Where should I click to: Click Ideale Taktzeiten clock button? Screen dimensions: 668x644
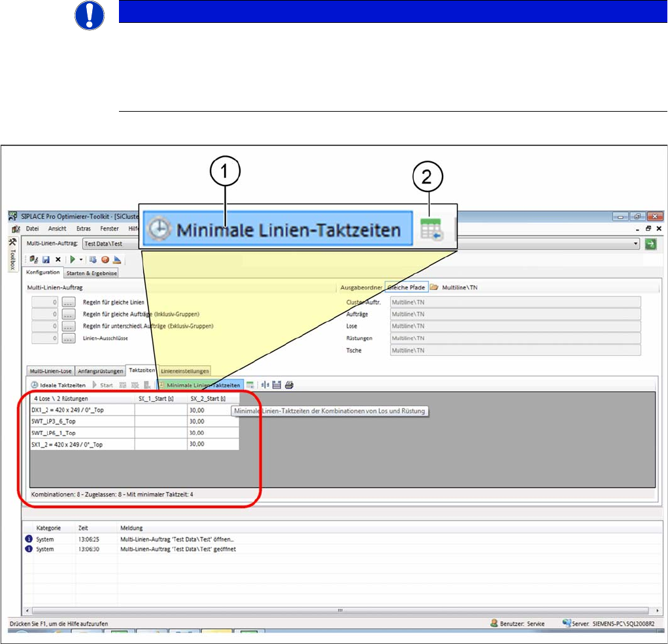click(58, 385)
